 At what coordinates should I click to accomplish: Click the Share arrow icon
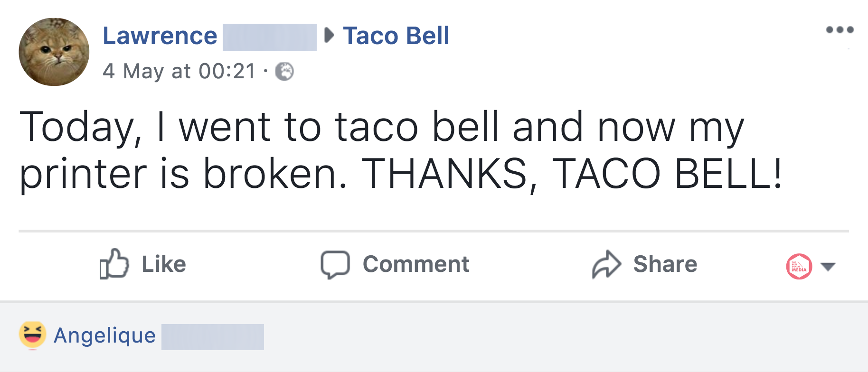pyautogui.click(x=606, y=264)
